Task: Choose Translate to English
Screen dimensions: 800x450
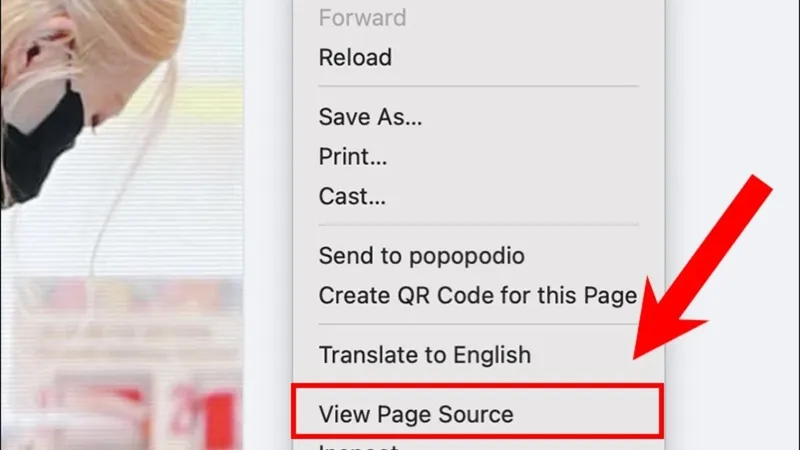Action: [x=424, y=354]
